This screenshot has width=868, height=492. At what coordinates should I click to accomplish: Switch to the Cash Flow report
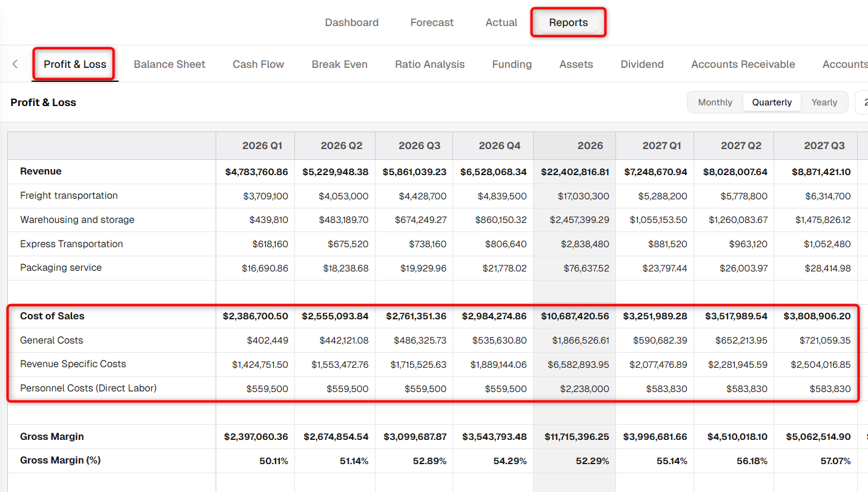click(258, 64)
